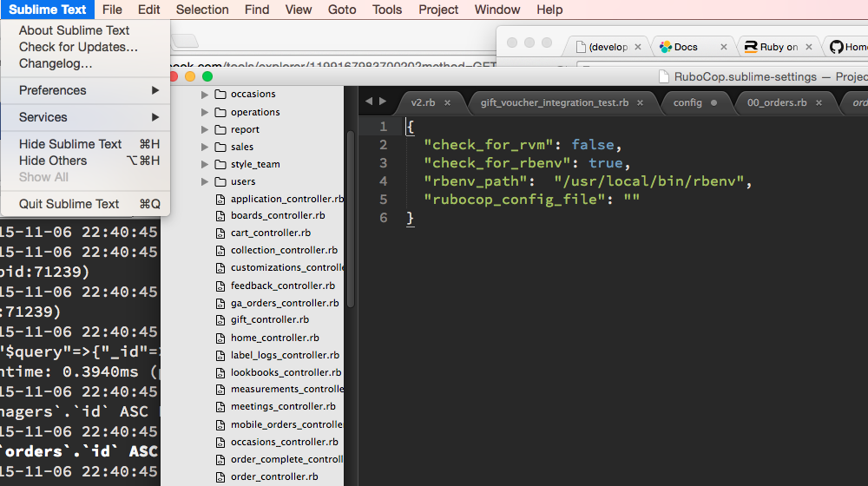
Task: Open occasions_controller.rb from the sidebar
Action: [284, 442]
